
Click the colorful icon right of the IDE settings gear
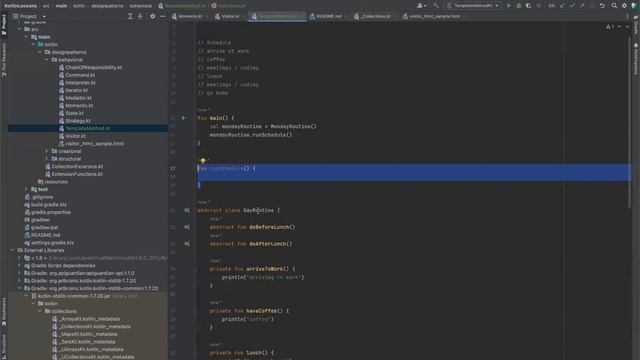click(634, 6)
